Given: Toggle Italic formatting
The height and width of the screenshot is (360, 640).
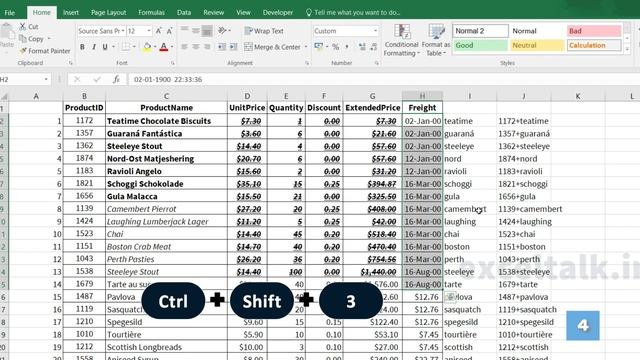Looking at the screenshot, I should [x=94, y=47].
